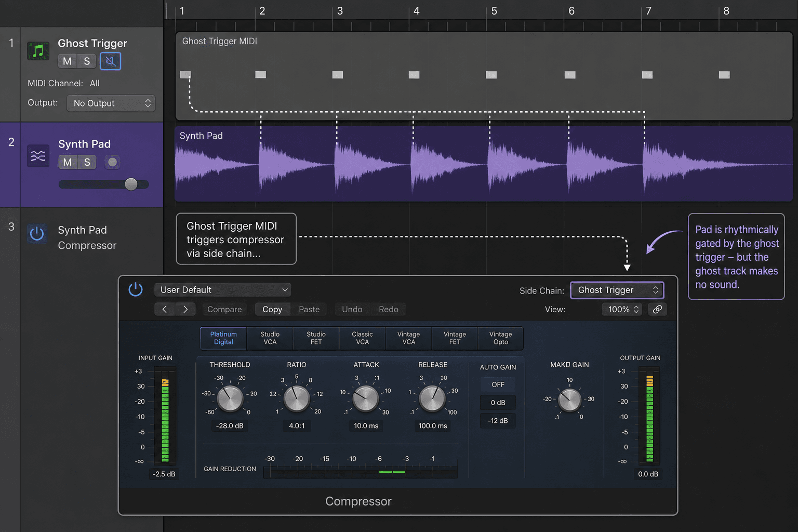Image resolution: width=798 pixels, height=532 pixels.
Task: Click the Synth Pad volume slider knob
Action: pos(131,184)
